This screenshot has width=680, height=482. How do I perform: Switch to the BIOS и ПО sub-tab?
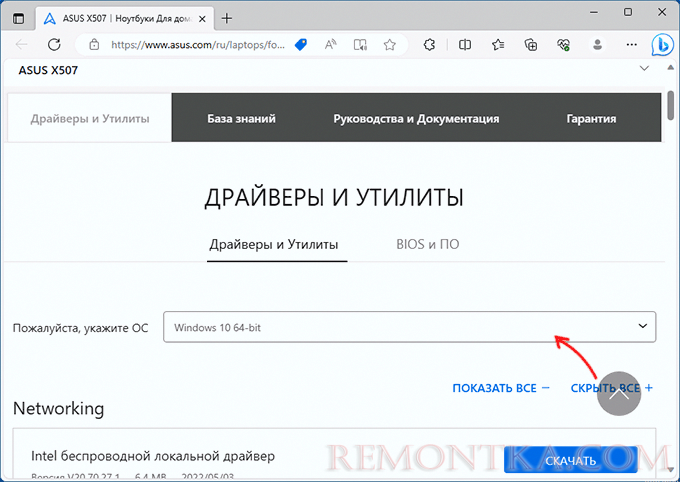[x=428, y=245]
